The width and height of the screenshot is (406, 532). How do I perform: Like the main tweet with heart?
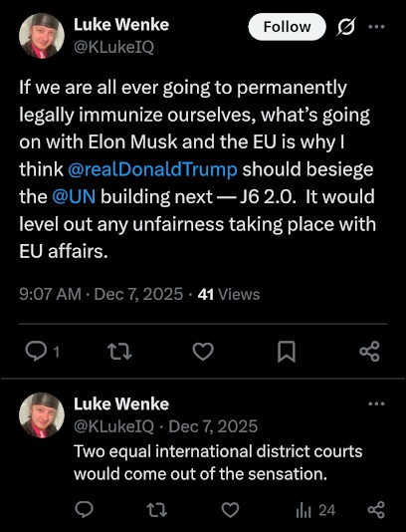203,352
